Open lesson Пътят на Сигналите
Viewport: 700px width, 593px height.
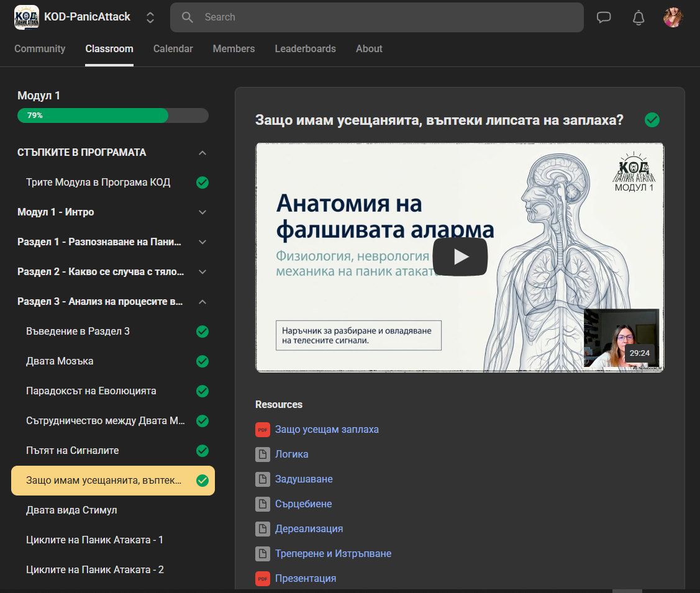(x=72, y=450)
